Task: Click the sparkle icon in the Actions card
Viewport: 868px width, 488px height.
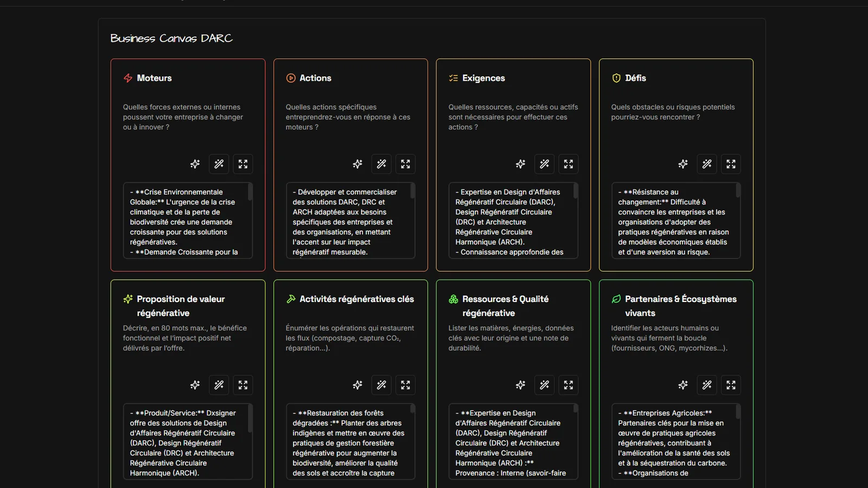Action: coord(358,164)
